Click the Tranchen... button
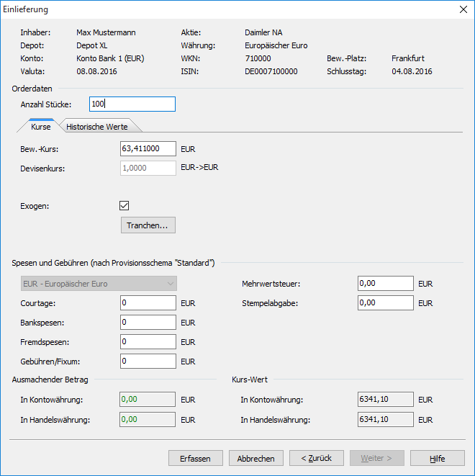The height and width of the screenshot is (476, 475). tap(148, 225)
